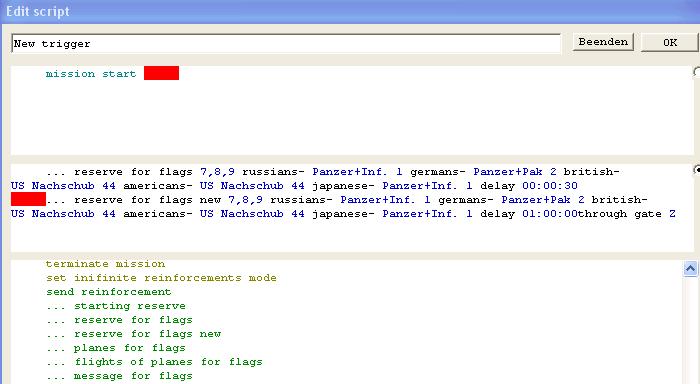Click germans 'Panzer+Pak 2' in third line
The width and height of the screenshot is (700, 384).
point(543,200)
